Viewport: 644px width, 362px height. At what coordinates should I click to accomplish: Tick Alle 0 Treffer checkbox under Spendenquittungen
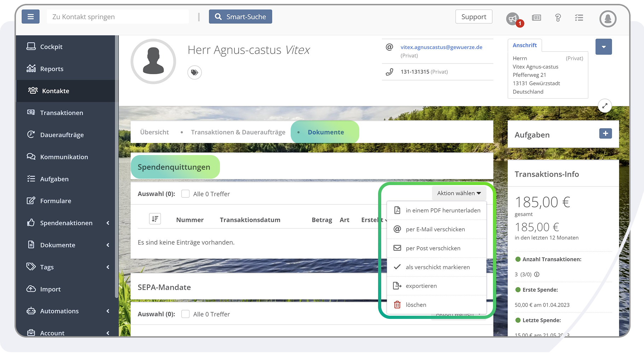185,194
